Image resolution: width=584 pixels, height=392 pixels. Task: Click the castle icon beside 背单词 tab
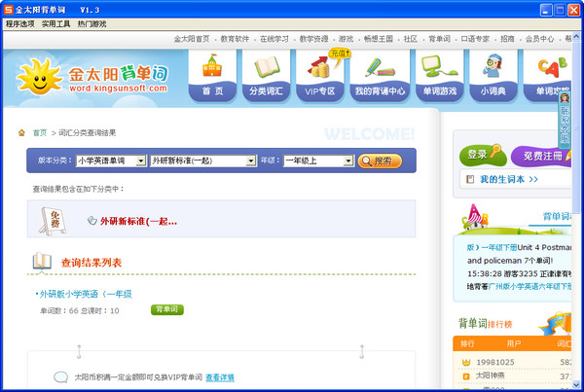tap(475, 216)
